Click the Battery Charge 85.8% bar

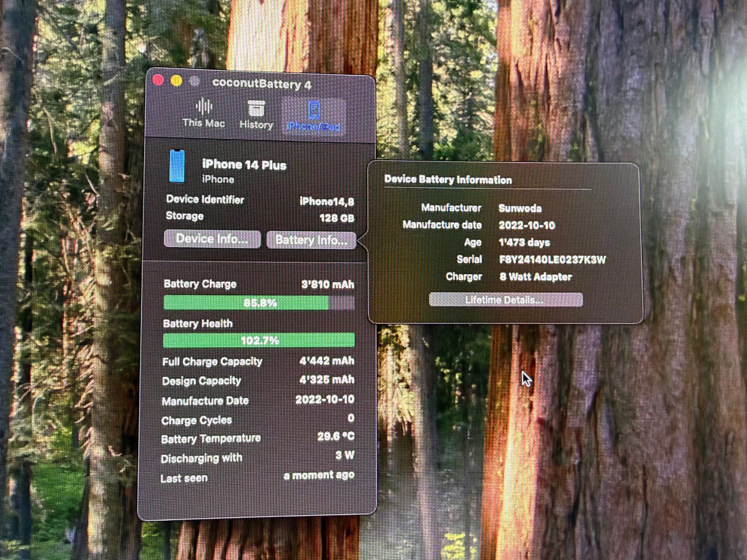pyautogui.click(x=259, y=302)
